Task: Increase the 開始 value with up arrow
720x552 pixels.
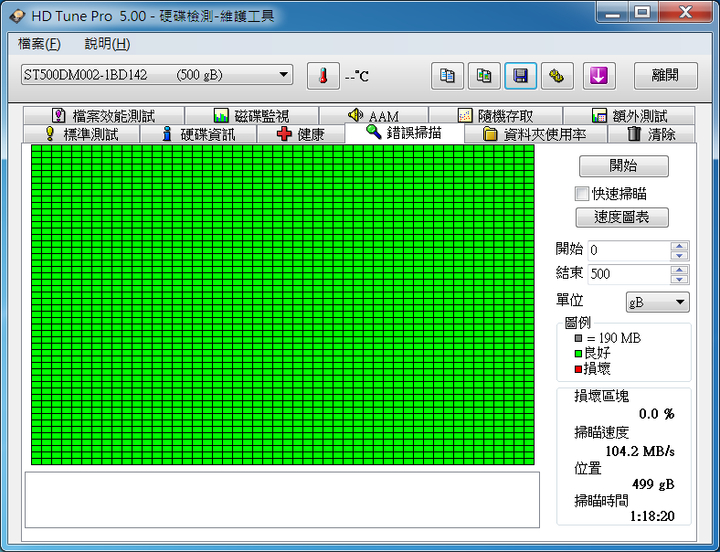Action: (x=679, y=246)
